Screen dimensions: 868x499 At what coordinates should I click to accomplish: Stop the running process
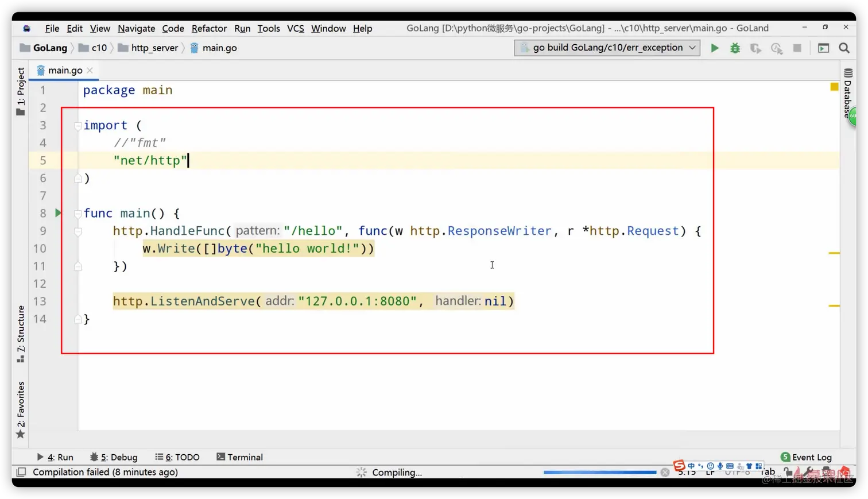[797, 48]
